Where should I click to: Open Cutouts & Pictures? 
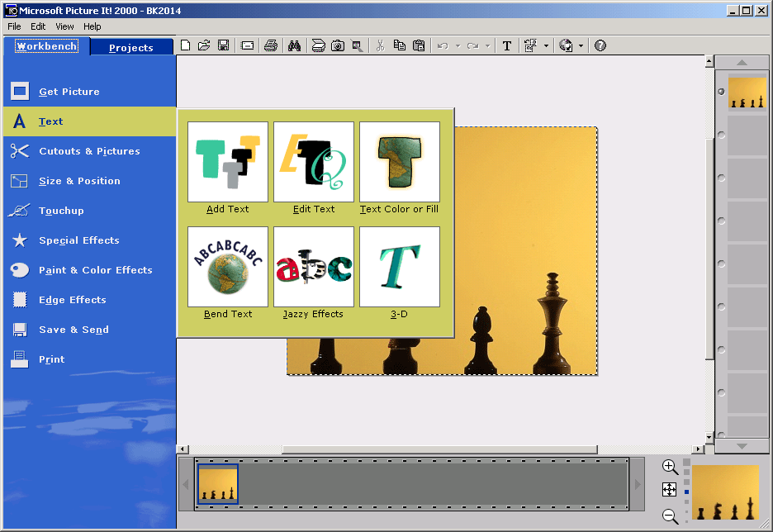tap(90, 151)
